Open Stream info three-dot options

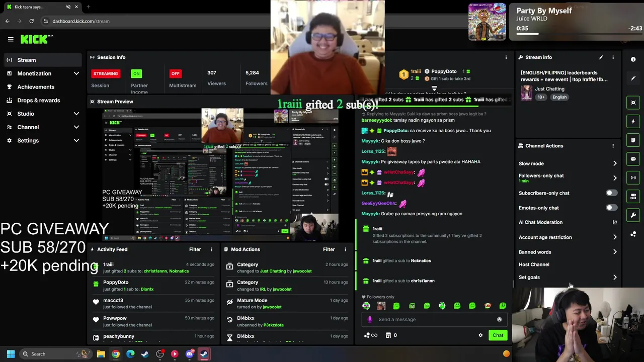613,57
